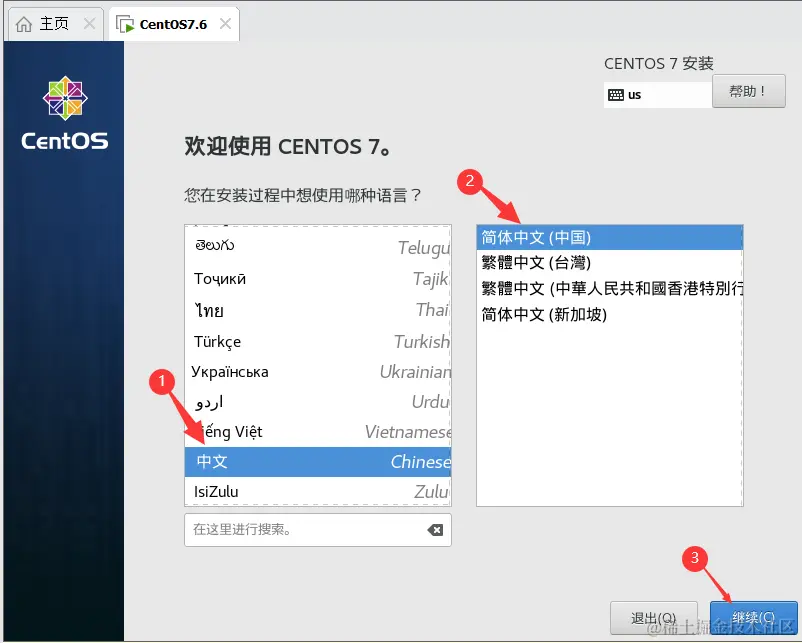The width and height of the screenshot is (802, 643).
Task: Select Türkçe Turkish language row
Action: click(x=318, y=341)
